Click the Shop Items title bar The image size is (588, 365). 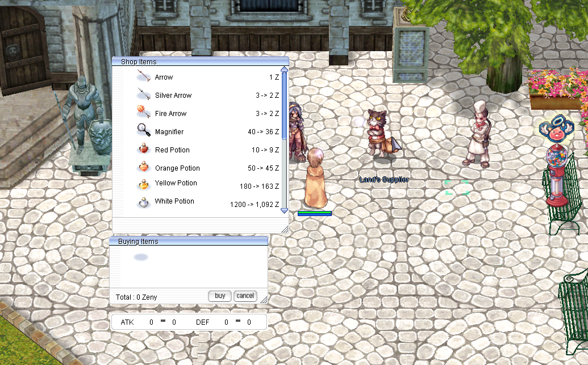click(x=200, y=61)
